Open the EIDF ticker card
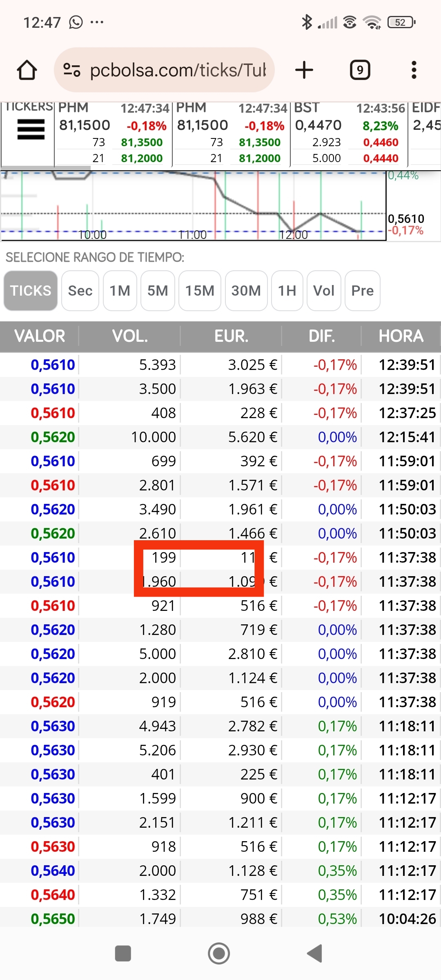 (425, 134)
